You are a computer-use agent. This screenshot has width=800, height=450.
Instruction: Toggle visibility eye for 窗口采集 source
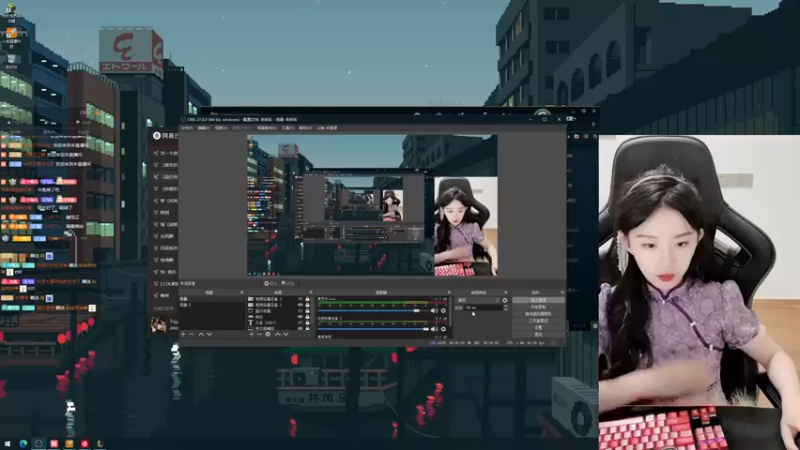(300, 311)
